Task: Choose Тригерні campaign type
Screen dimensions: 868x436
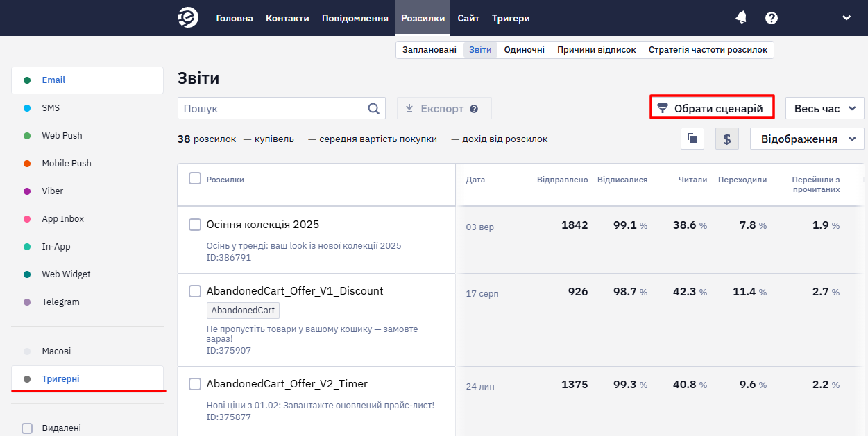Action: 87,379
